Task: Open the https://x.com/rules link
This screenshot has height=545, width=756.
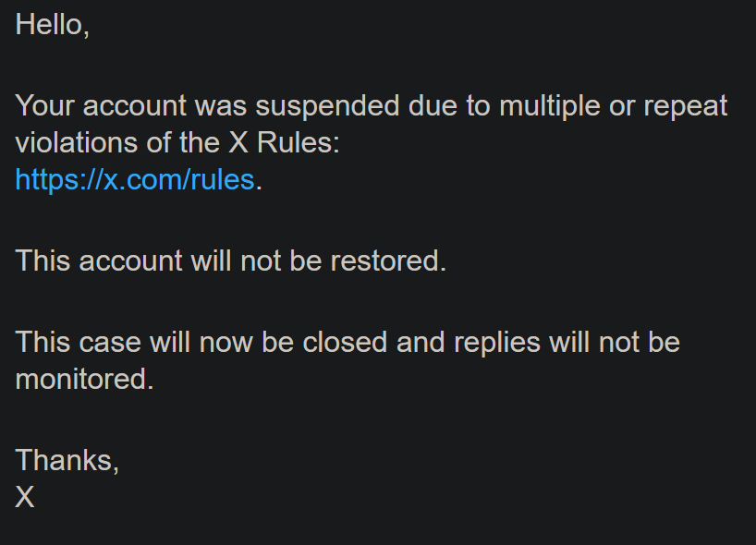Action: 135,179
